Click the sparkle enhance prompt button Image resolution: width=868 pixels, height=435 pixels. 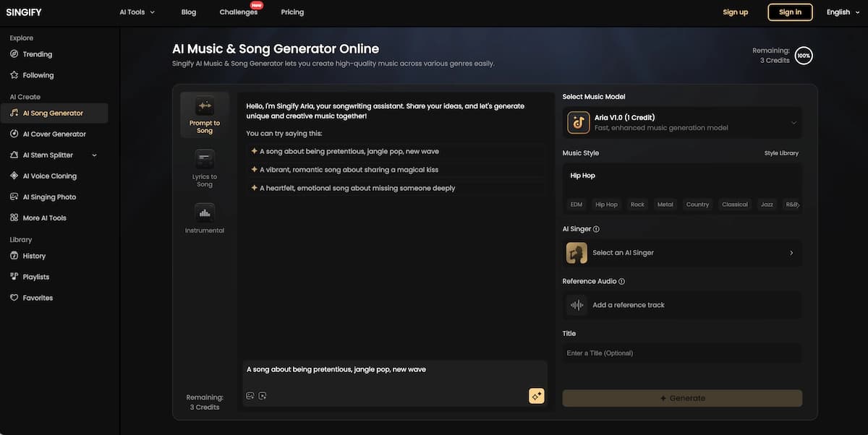pos(536,396)
